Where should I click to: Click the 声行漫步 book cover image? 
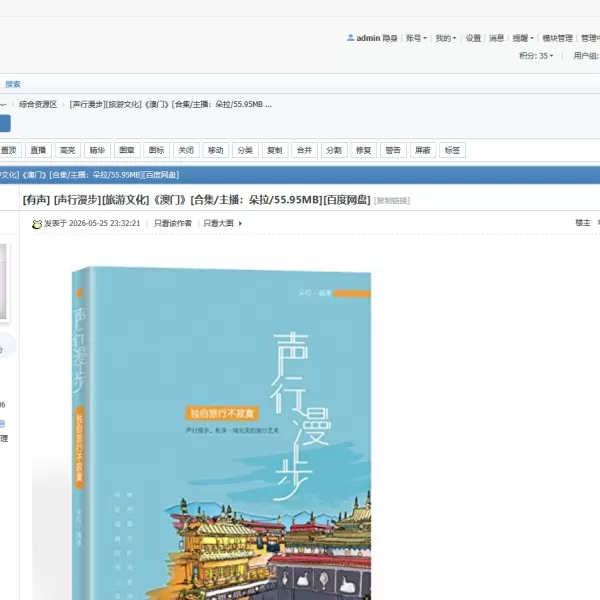click(x=221, y=432)
